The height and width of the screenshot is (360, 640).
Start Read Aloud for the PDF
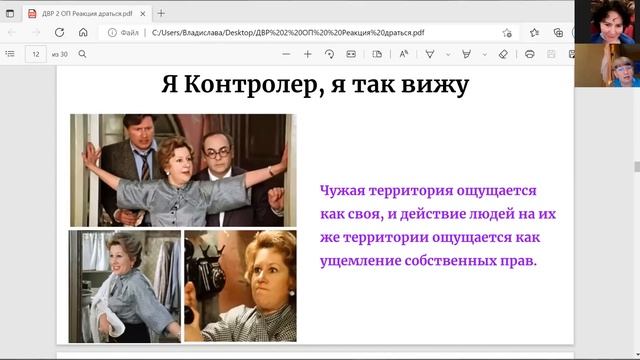(404, 54)
